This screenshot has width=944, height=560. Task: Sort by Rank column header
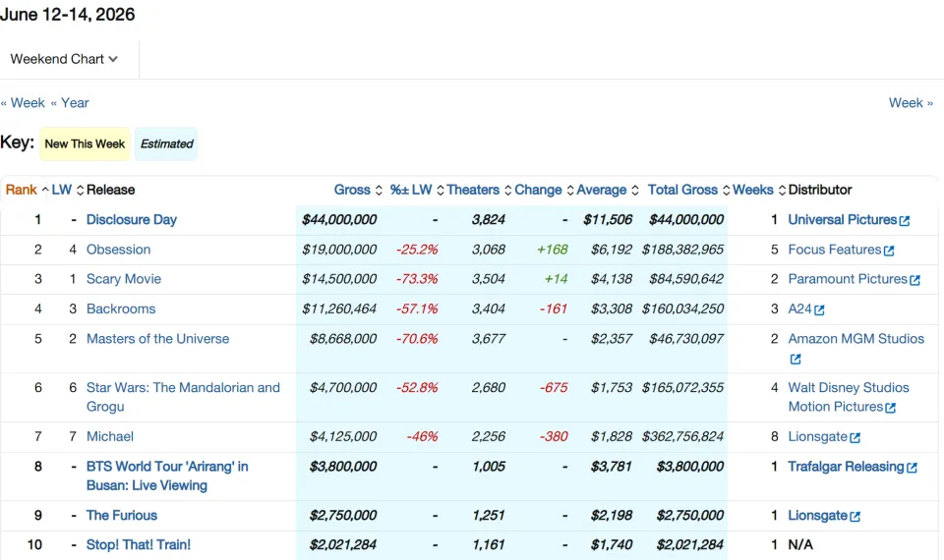(27, 190)
